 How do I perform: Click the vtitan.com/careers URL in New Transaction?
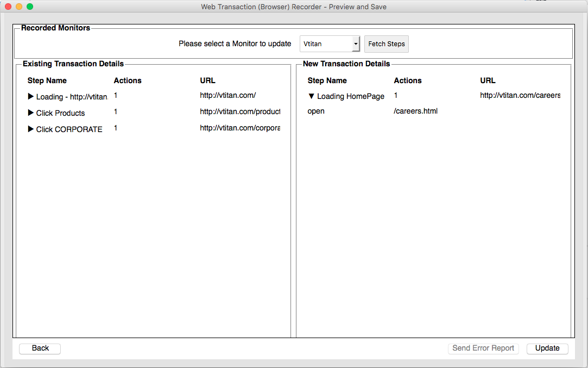pyautogui.click(x=520, y=95)
